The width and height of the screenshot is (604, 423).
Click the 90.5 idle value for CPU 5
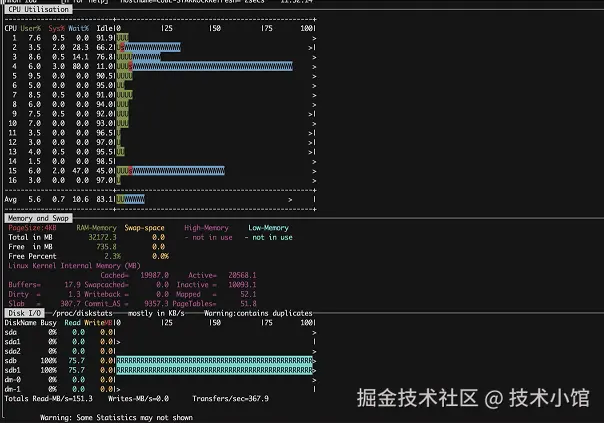[x=105, y=76]
